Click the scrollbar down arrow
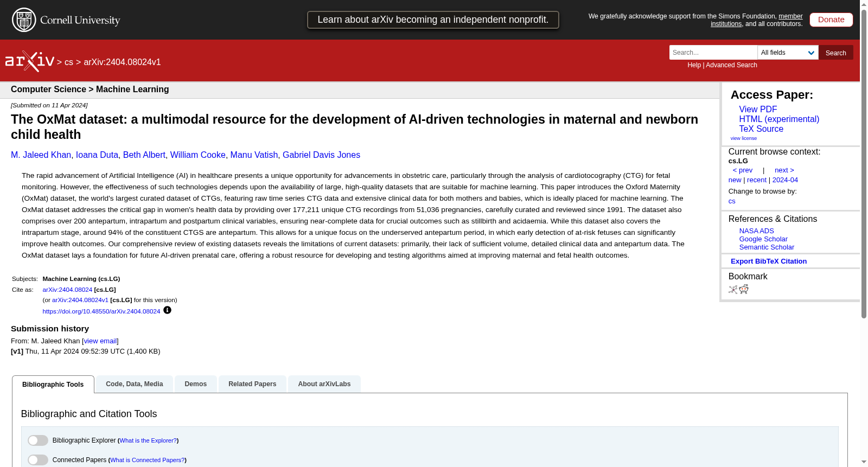The height and width of the screenshot is (467, 868). [x=864, y=462]
